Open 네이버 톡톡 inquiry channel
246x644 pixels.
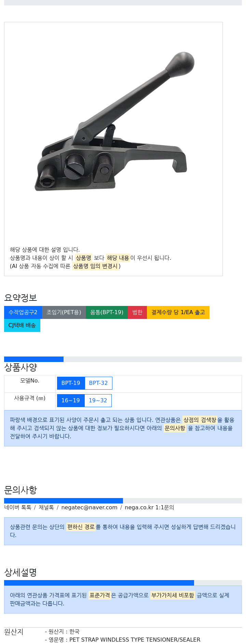click(18, 508)
